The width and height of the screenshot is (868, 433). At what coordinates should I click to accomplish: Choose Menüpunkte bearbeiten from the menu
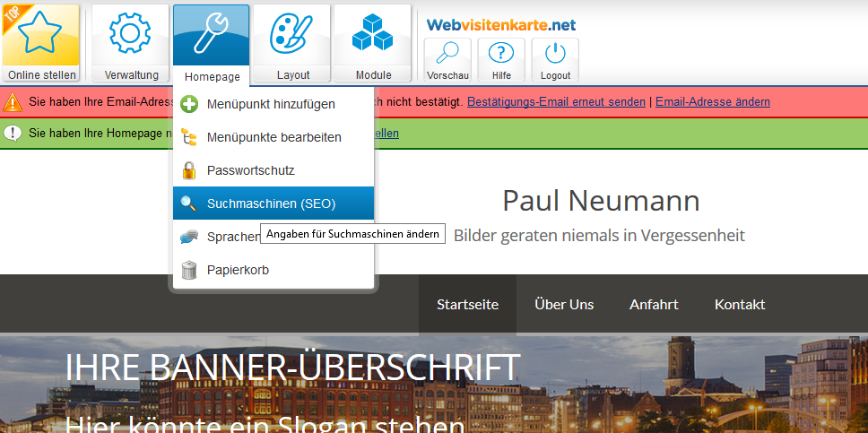273,137
